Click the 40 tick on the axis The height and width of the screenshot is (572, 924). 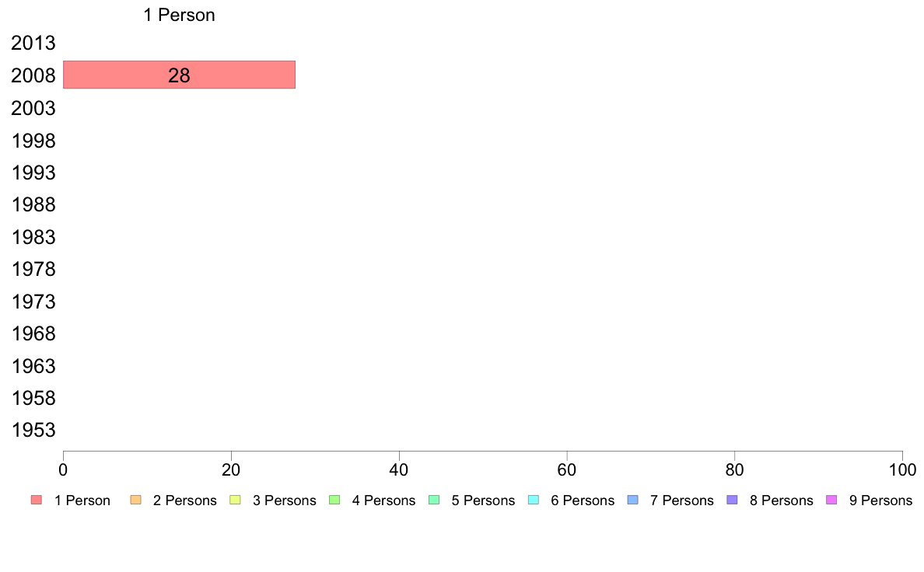click(x=399, y=469)
